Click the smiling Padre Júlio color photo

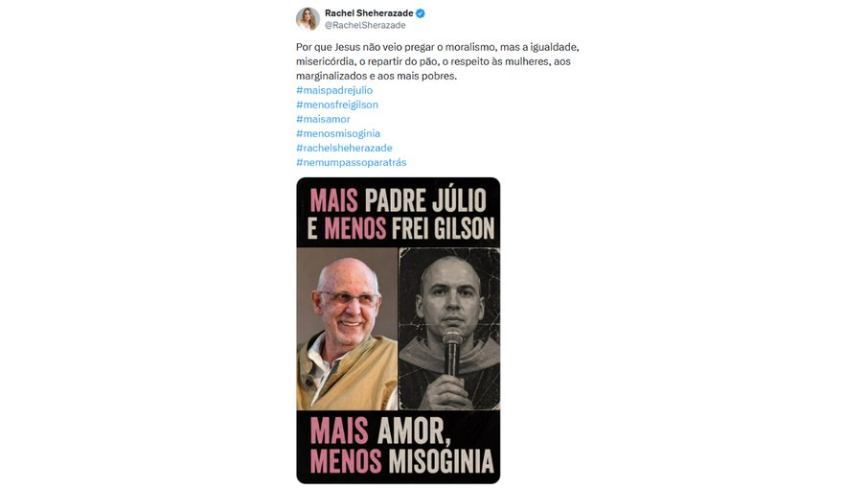tap(347, 329)
